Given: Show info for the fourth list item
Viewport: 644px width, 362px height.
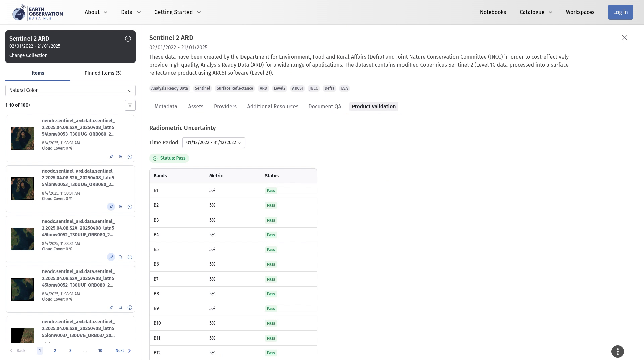Looking at the screenshot, I should [130, 308].
